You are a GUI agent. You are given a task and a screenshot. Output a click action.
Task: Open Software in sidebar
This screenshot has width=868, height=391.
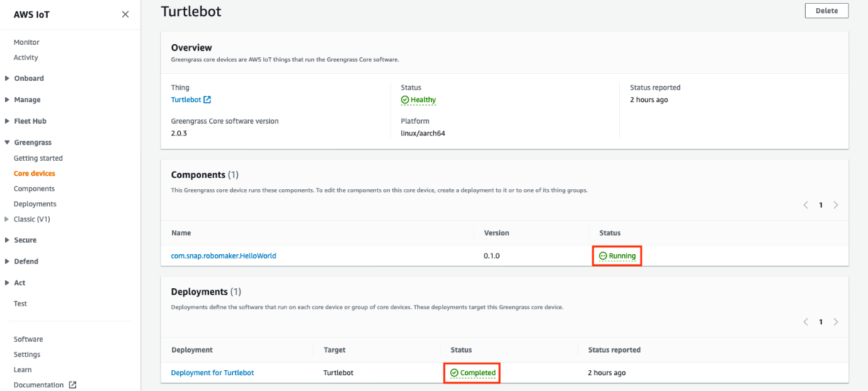[x=28, y=339]
